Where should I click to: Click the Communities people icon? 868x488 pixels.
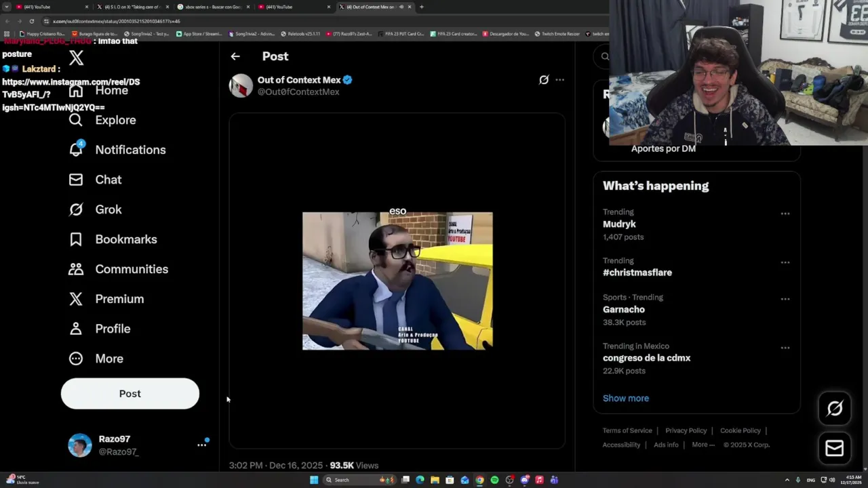[76, 269]
